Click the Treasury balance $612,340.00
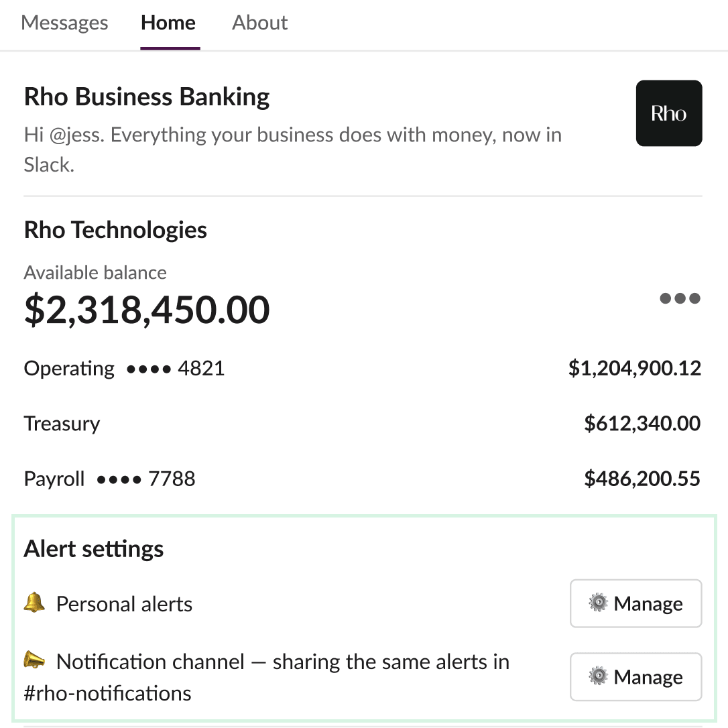This screenshot has height=728, width=728. tap(642, 424)
